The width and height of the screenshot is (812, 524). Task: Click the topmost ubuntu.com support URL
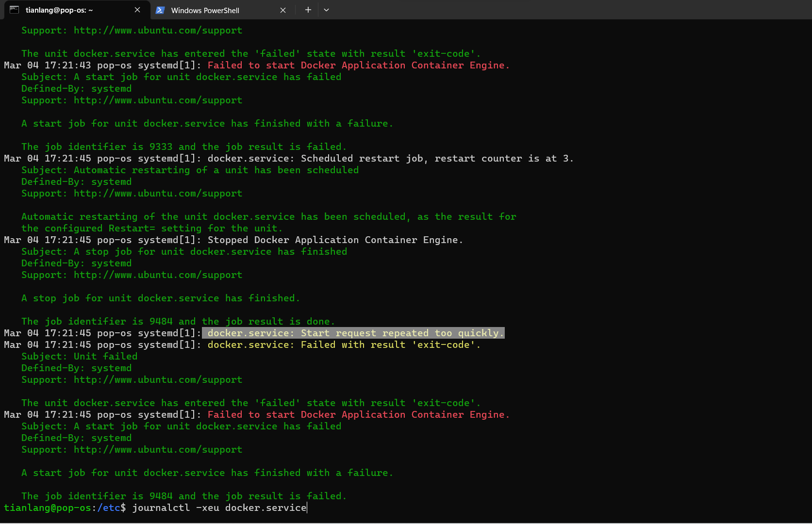click(x=158, y=30)
